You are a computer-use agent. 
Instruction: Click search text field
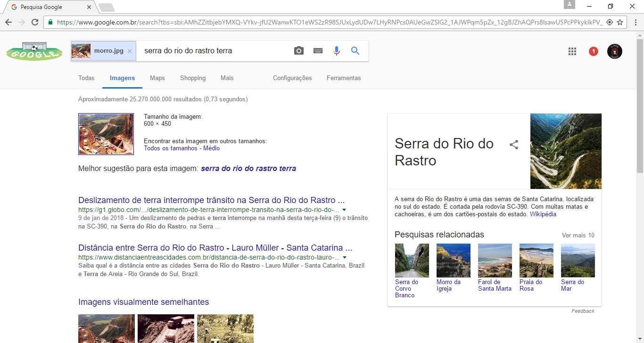pyautogui.click(x=215, y=51)
